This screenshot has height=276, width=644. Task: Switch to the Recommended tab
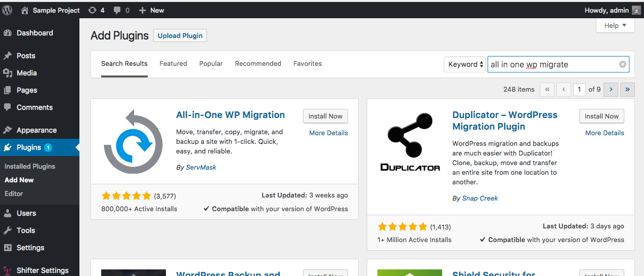[x=258, y=64]
